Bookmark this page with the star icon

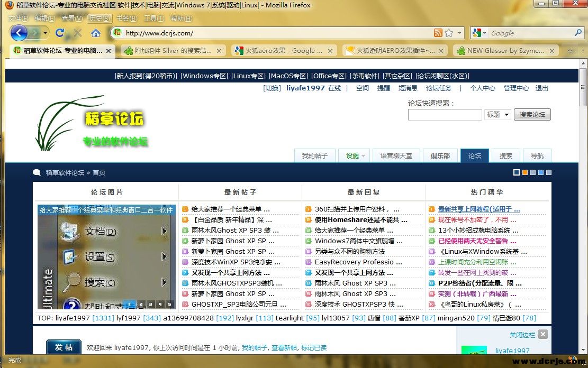449,33
